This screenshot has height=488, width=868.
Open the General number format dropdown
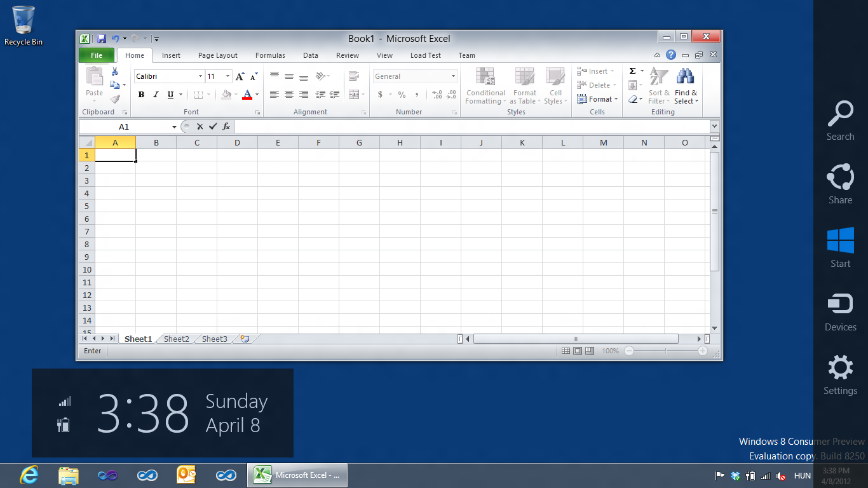[453, 76]
